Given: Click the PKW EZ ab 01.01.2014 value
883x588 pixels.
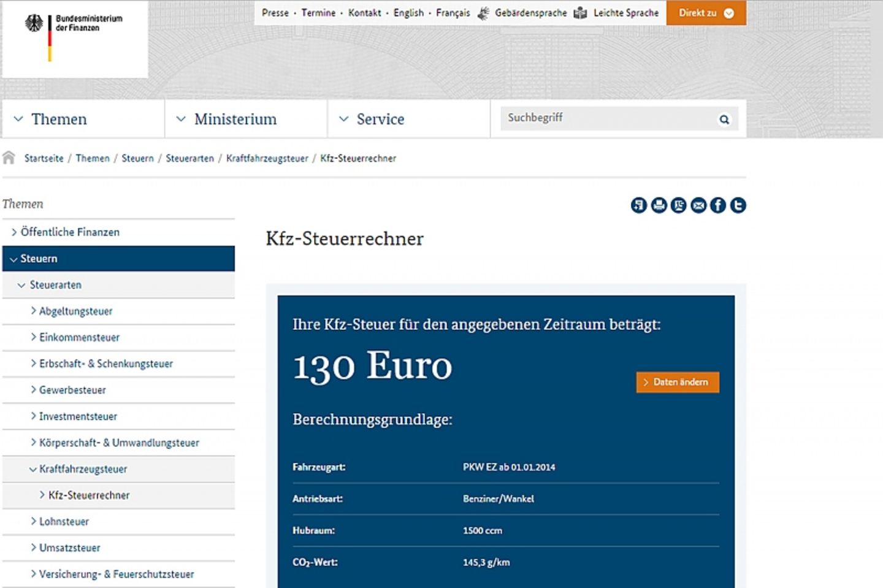Looking at the screenshot, I should [x=509, y=467].
